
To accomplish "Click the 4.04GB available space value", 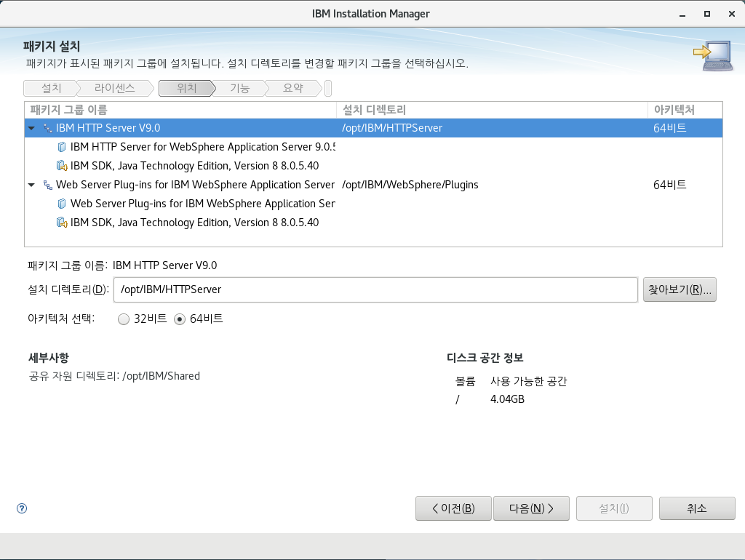I will click(507, 399).
